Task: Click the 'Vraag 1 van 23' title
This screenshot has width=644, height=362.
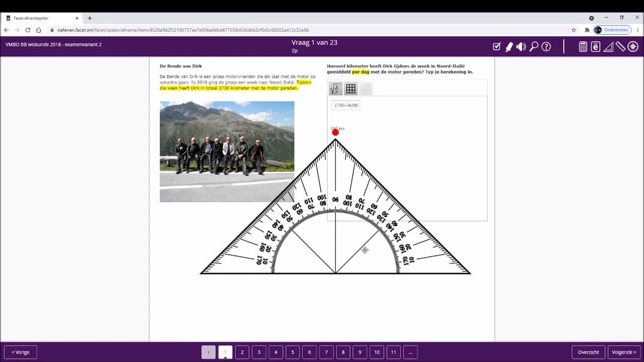Action: point(314,43)
